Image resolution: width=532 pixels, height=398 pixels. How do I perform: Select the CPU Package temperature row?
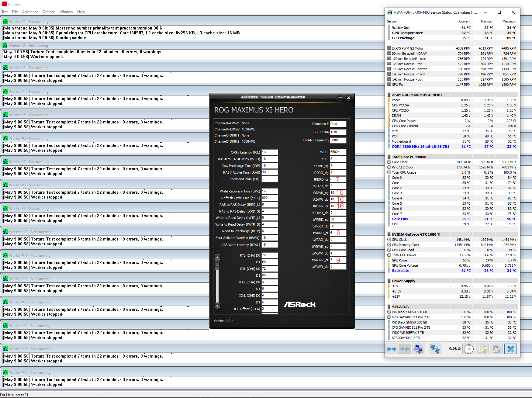(x=452, y=38)
